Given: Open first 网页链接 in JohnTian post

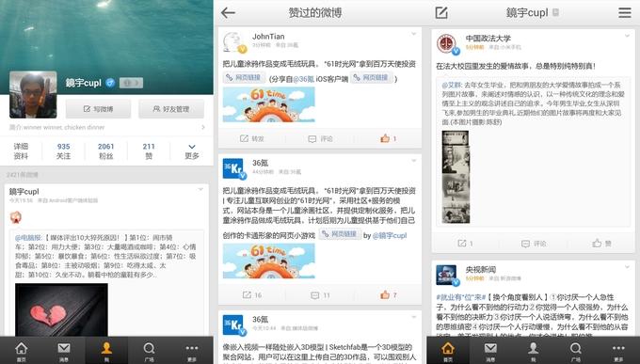Looking at the screenshot, I should click(x=244, y=77).
